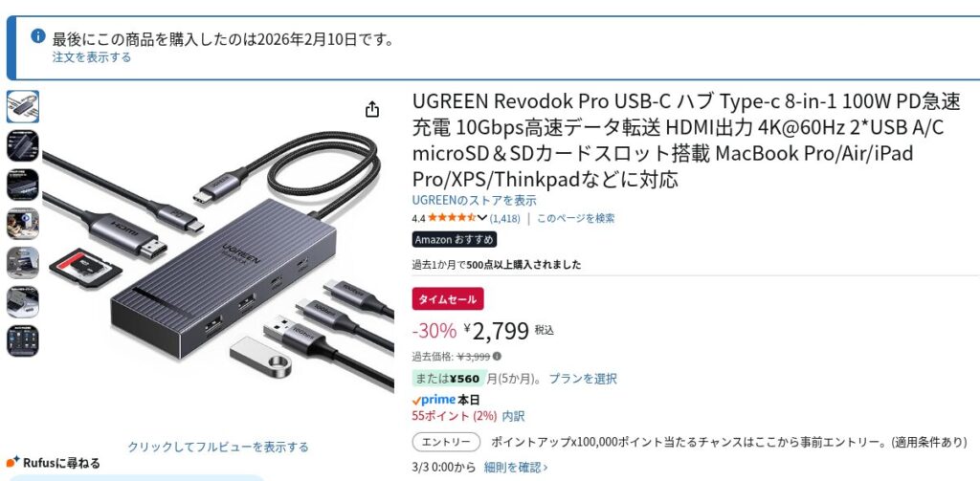
Task: Select the second product thumbnail
Action: click(x=23, y=145)
